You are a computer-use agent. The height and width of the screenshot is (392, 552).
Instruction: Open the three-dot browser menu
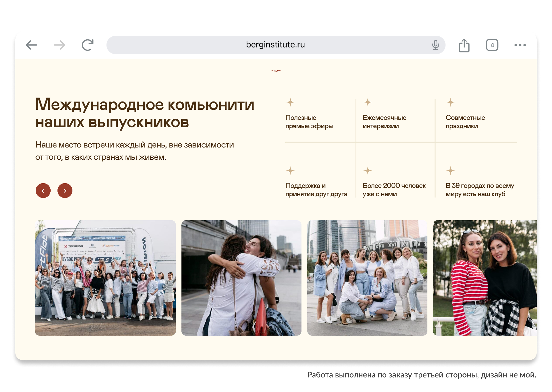pyautogui.click(x=520, y=45)
